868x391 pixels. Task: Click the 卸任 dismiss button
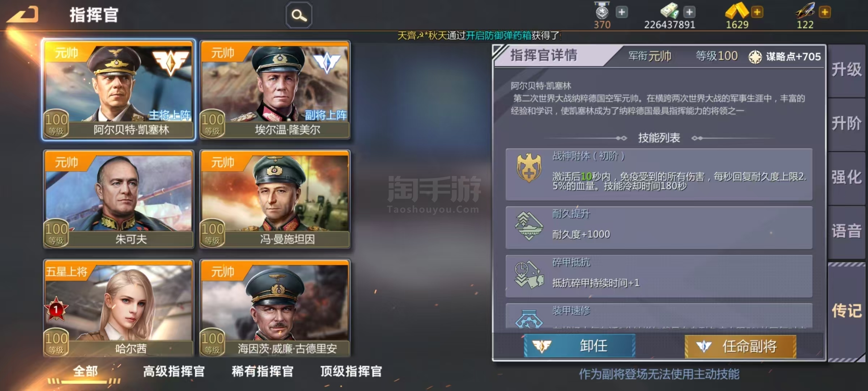579,346
